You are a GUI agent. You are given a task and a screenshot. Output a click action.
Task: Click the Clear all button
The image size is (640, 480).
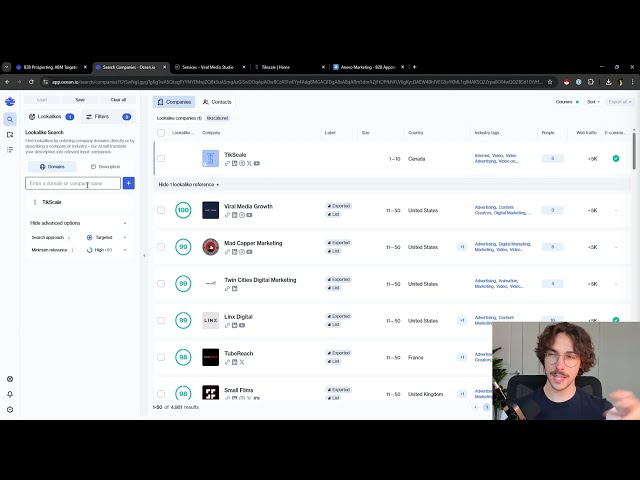118,100
